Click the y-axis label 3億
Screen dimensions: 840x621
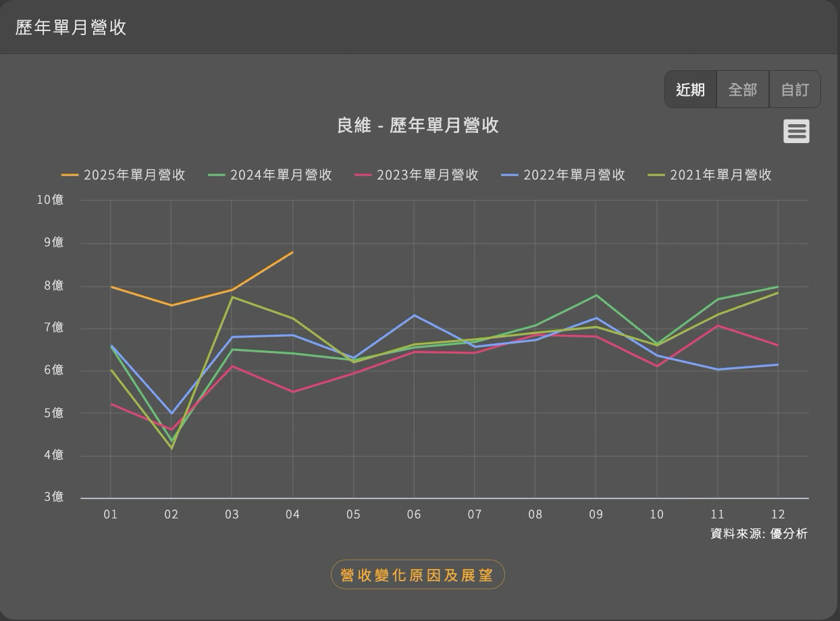pyautogui.click(x=54, y=497)
